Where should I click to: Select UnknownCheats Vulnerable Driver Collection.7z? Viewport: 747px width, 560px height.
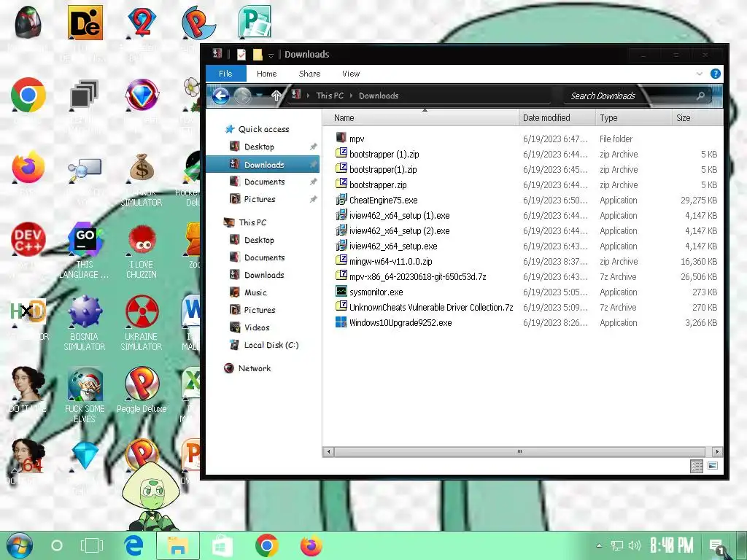[x=431, y=307]
